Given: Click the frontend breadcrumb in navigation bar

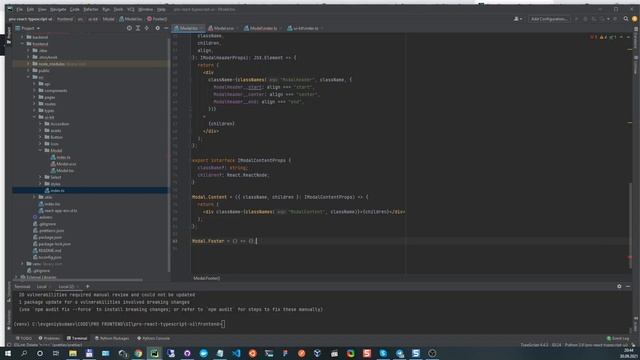Looking at the screenshot, I should pos(64,19).
